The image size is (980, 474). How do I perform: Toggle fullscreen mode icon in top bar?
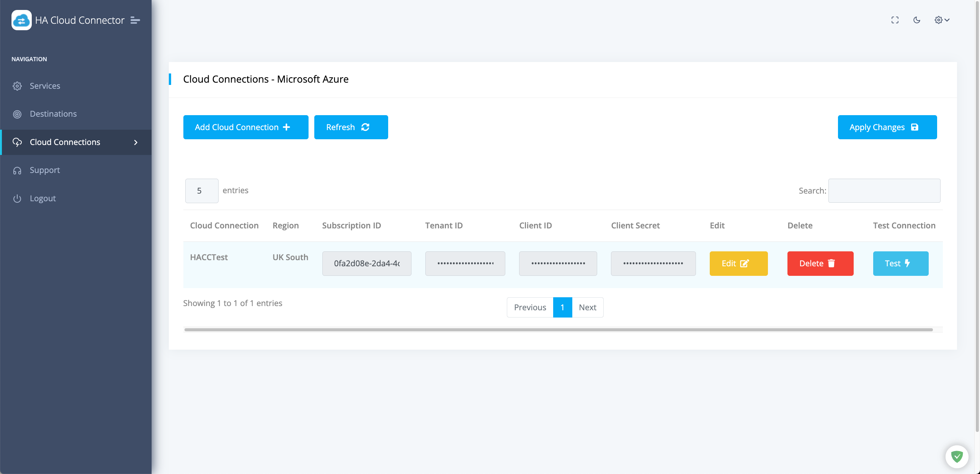pos(895,20)
